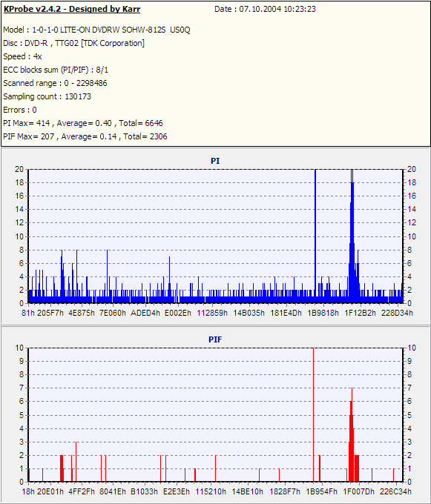This screenshot has height=504, width=431.
Task: Click the Disc DVD-R TTG02 line
Action: tap(73, 43)
